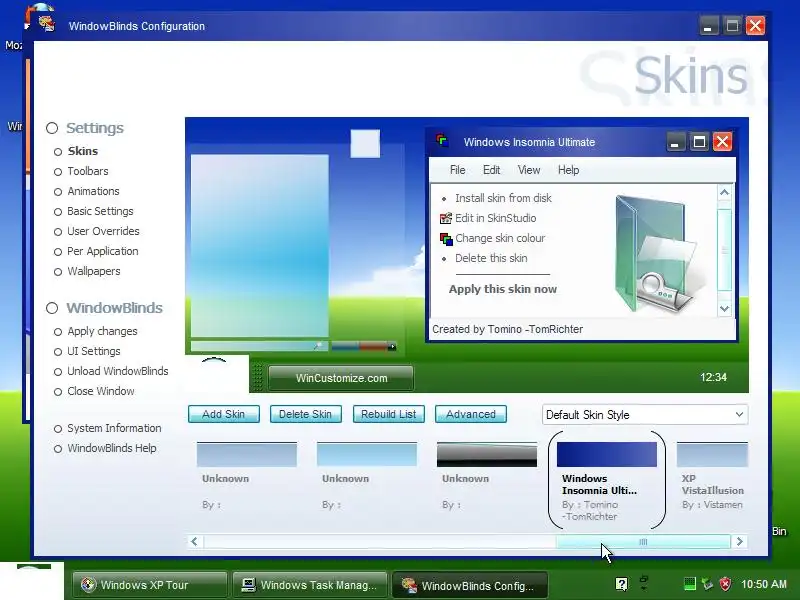Image resolution: width=800 pixels, height=600 pixels.
Task: Open Help menu in skin preview
Action: [x=568, y=170]
